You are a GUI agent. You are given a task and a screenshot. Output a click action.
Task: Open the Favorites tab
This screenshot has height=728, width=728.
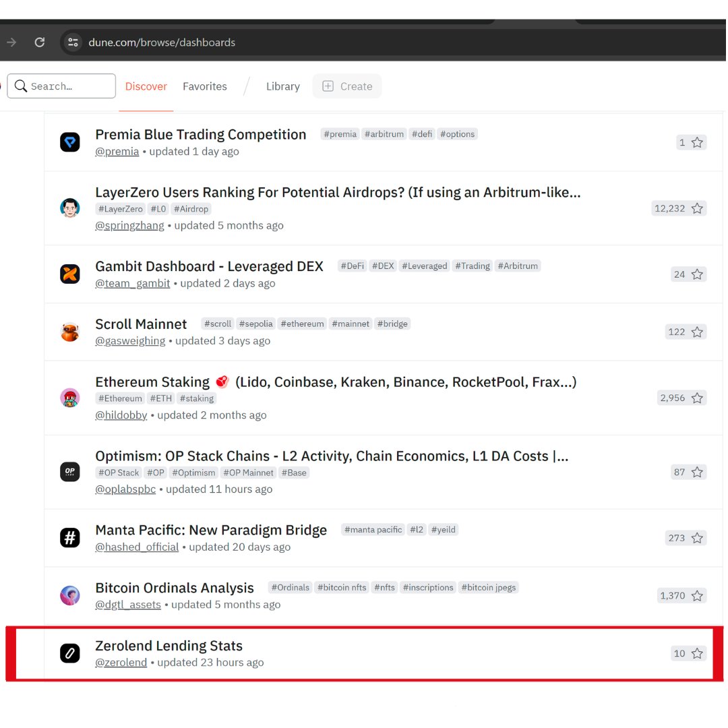point(205,86)
